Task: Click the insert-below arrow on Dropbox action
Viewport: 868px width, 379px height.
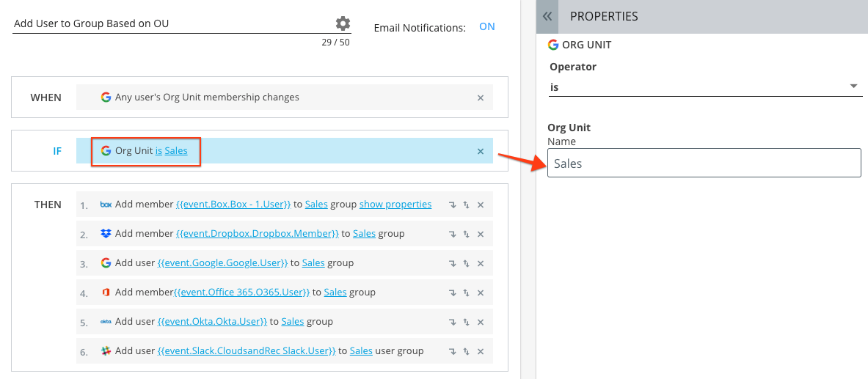Action: (453, 235)
